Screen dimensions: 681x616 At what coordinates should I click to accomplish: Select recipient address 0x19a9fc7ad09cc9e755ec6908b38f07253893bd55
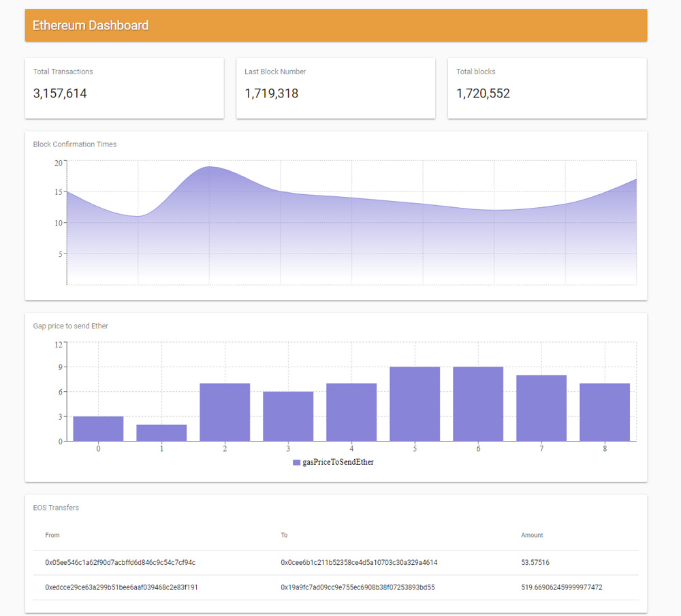(358, 587)
